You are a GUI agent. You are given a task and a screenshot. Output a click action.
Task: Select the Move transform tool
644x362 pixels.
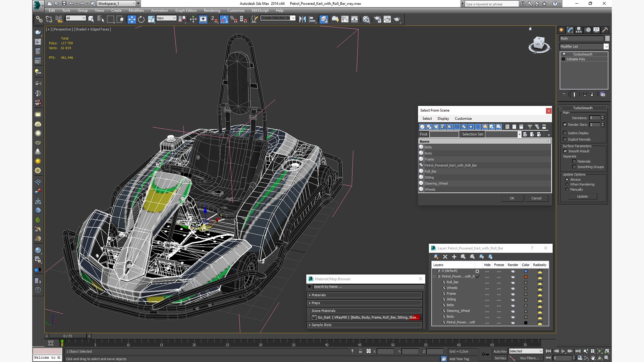coord(131,19)
